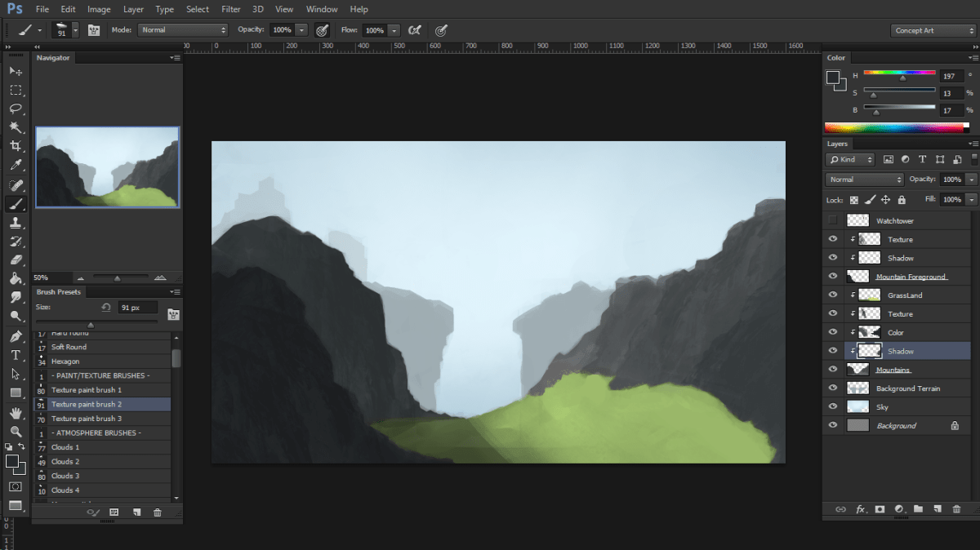The height and width of the screenshot is (550, 980).
Task: Select the Lasso tool
Action: point(16,109)
